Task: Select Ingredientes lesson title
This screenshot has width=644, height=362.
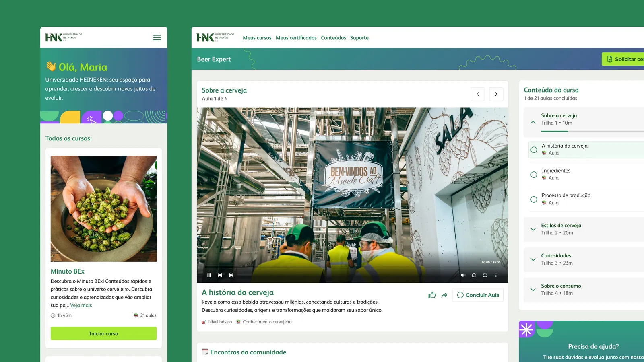Action: coord(556,171)
